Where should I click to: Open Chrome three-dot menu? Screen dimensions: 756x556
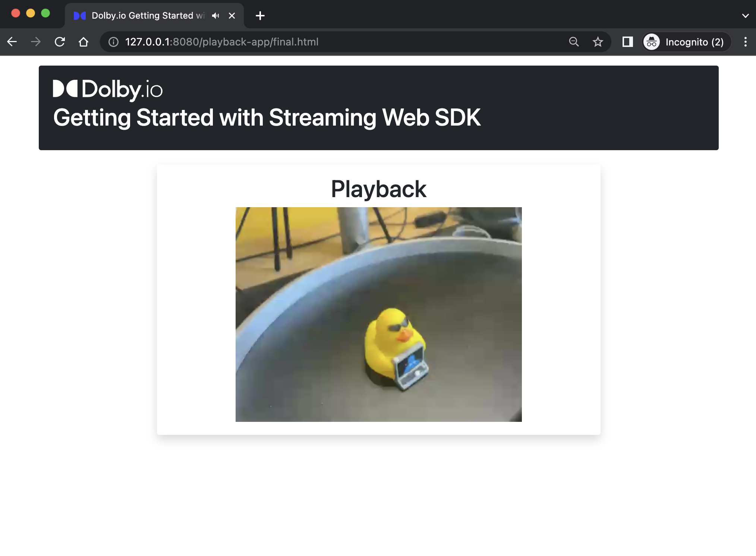point(745,42)
